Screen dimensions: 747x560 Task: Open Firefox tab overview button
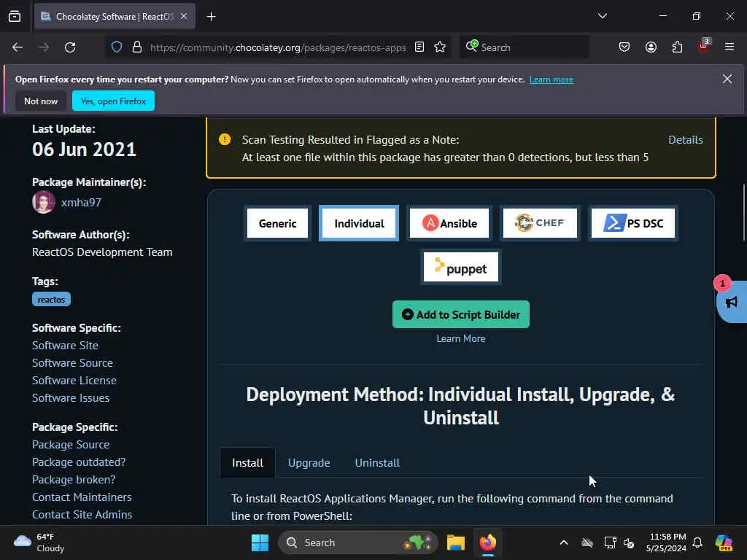click(x=15, y=16)
